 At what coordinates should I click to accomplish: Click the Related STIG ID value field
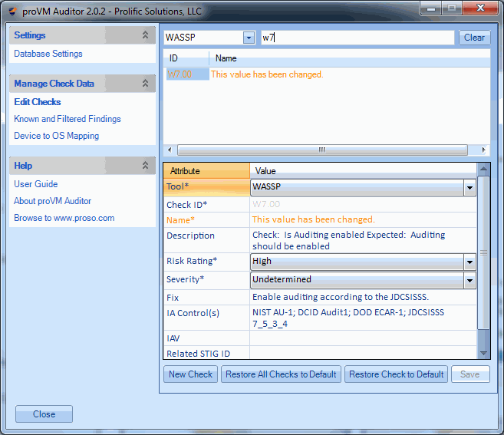[x=363, y=353]
